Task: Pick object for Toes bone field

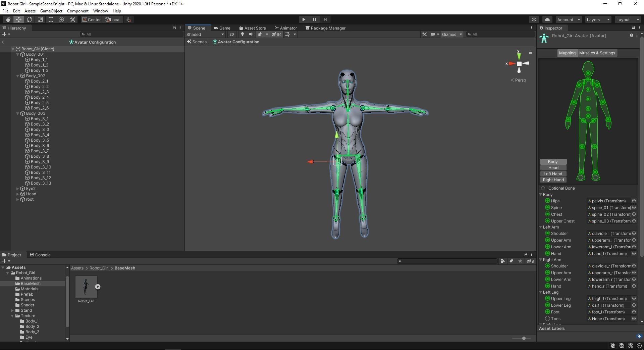Action: 634,318
